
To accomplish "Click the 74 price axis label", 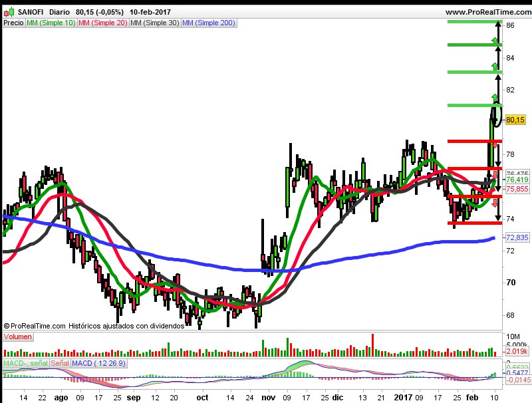I will 510,219.
